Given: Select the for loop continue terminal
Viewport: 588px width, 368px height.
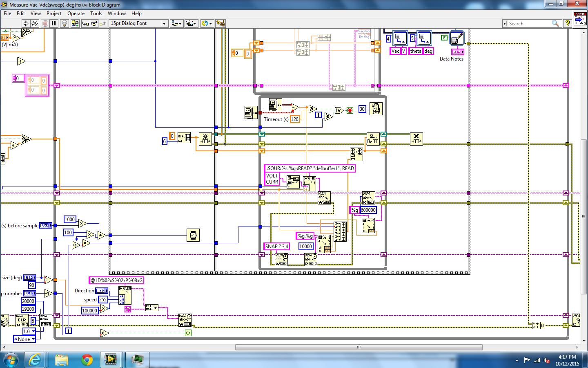Looking at the screenshot, I should point(188,333).
